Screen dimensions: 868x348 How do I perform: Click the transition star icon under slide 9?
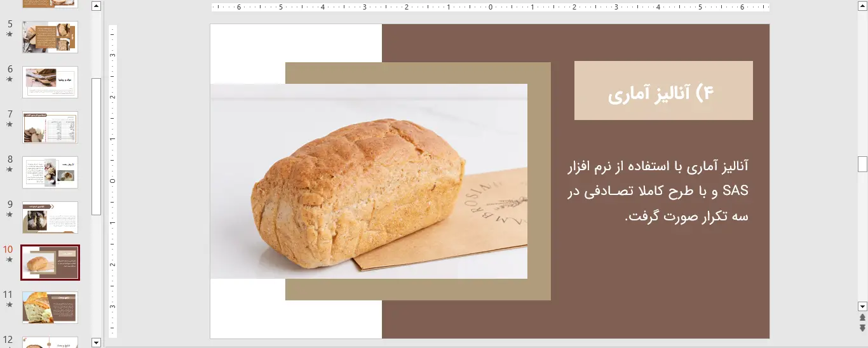pos(9,215)
